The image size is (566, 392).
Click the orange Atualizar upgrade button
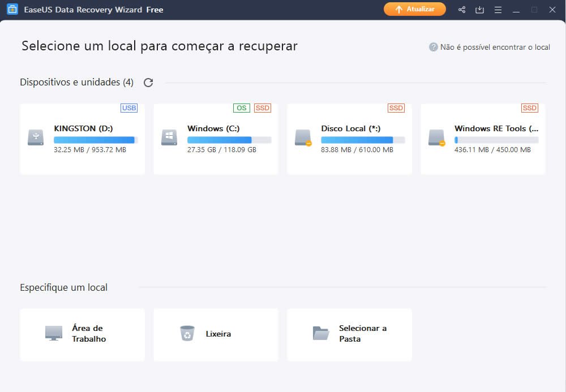414,10
